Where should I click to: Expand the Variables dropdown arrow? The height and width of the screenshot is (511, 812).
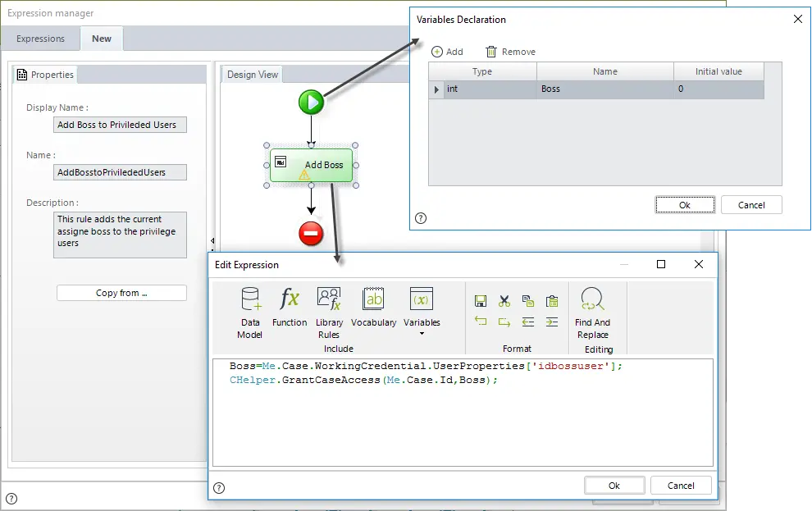[x=422, y=333]
